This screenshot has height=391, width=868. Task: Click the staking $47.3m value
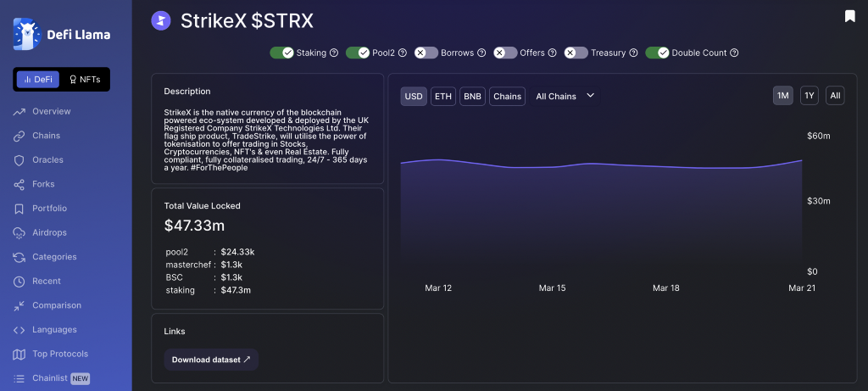click(x=236, y=290)
